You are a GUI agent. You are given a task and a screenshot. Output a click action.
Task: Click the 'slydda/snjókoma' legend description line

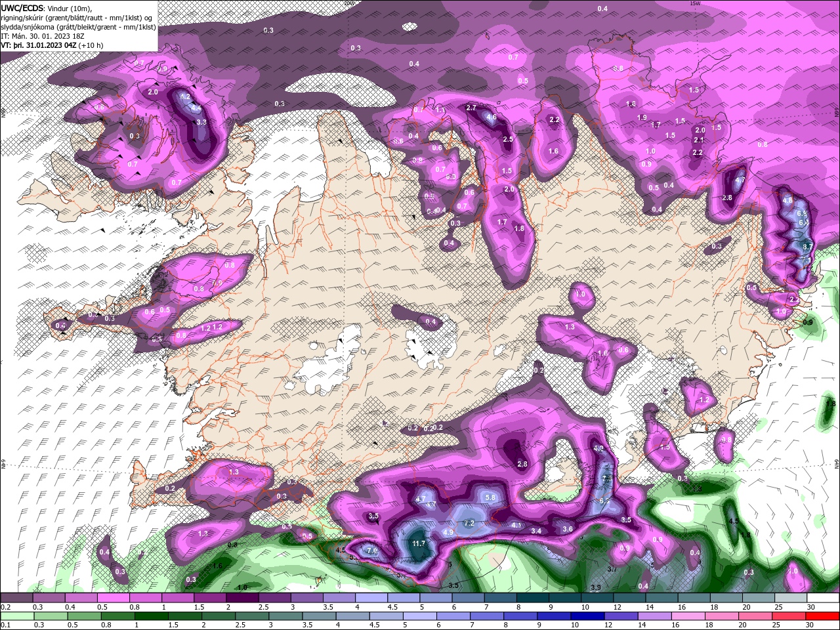(78, 27)
